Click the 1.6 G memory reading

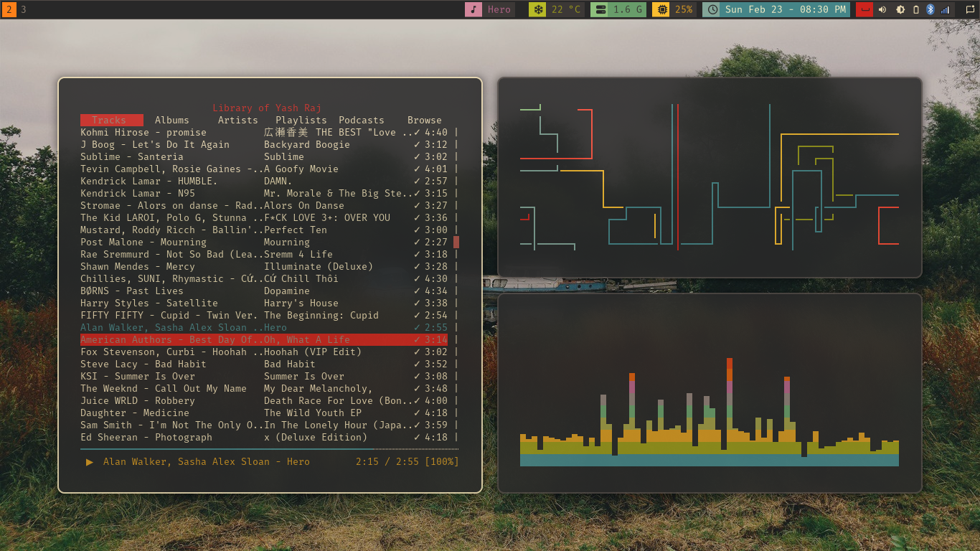[x=628, y=9]
